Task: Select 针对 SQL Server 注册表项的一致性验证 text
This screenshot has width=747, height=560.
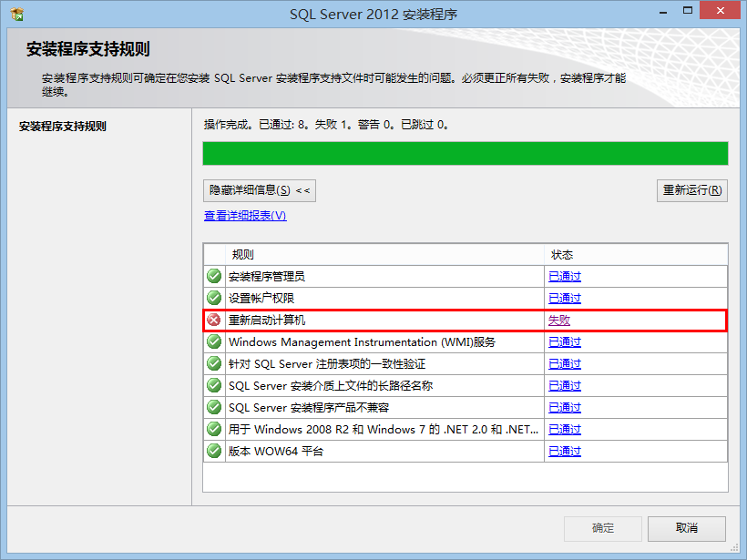Action: click(327, 364)
